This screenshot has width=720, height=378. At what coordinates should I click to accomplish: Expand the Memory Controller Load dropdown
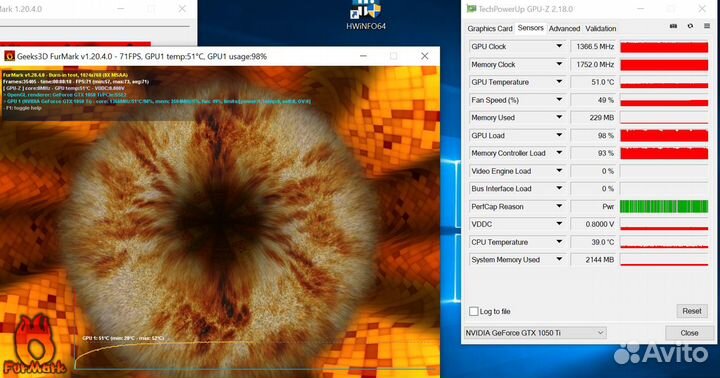pos(559,153)
